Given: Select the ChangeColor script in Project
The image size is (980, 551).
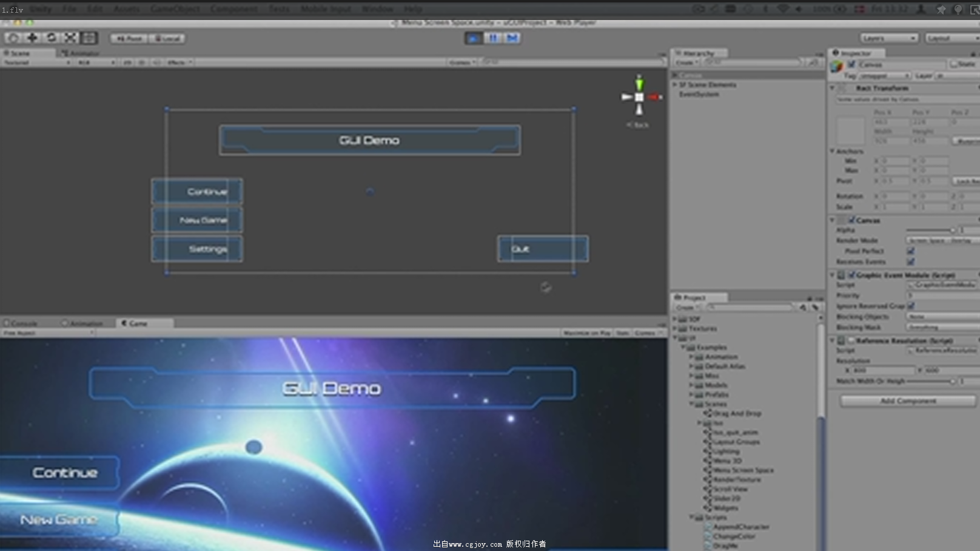Looking at the screenshot, I should (x=730, y=536).
